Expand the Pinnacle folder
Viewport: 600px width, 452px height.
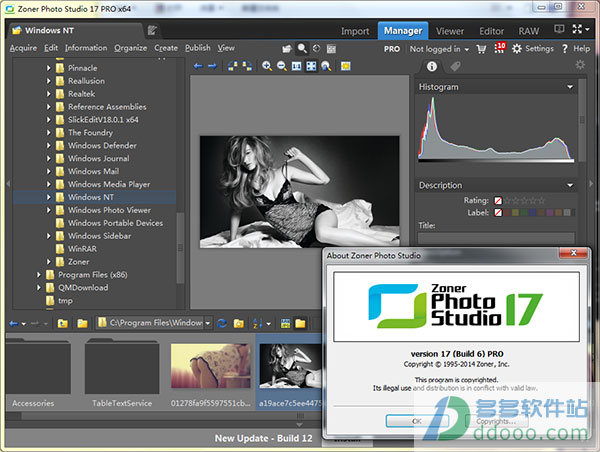point(49,68)
